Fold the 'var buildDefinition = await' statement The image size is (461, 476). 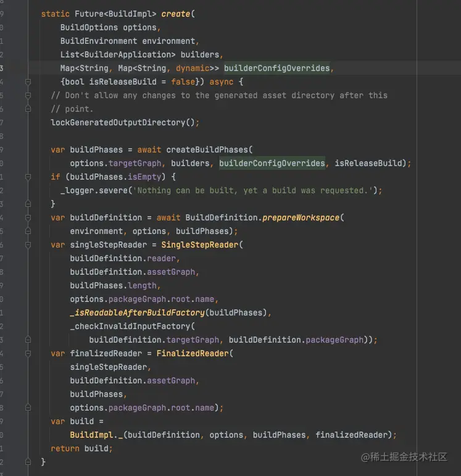point(28,218)
